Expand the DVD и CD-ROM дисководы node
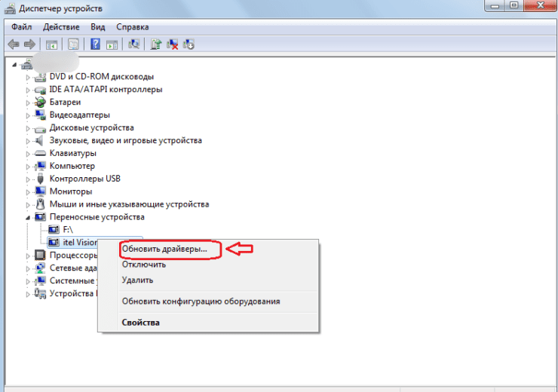This screenshot has width=558, height=392. (28, 77)
